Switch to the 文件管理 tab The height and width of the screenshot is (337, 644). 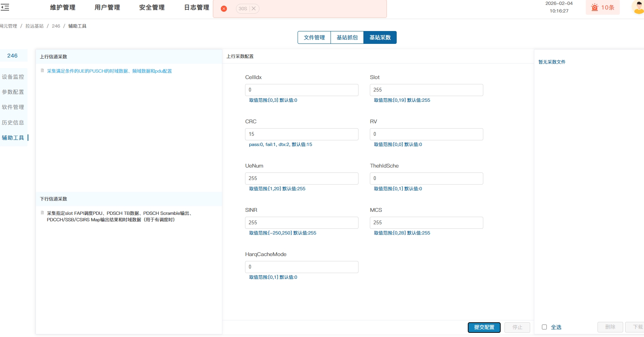tap(314, 37)
